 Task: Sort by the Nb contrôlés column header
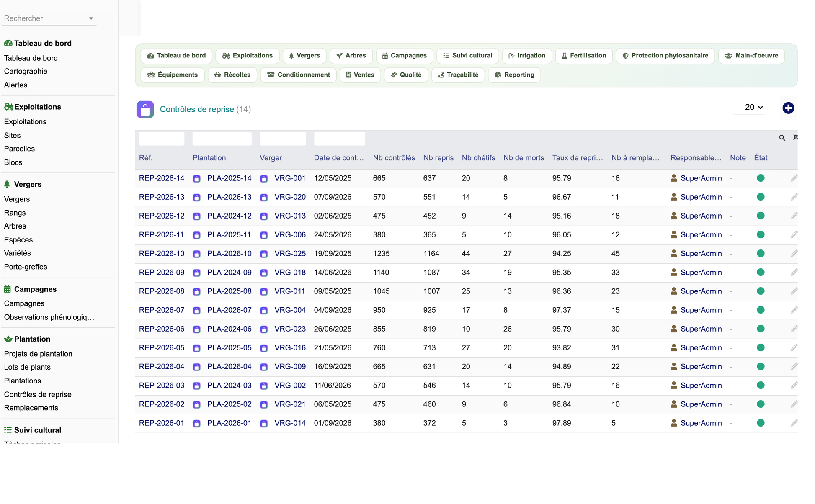point(394,158)
